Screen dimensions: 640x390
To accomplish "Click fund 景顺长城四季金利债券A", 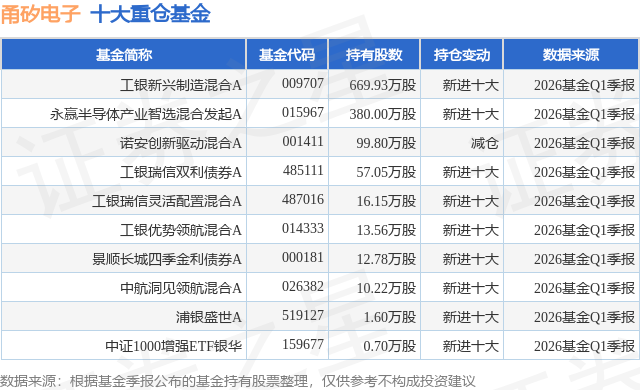I will [167, 259].
